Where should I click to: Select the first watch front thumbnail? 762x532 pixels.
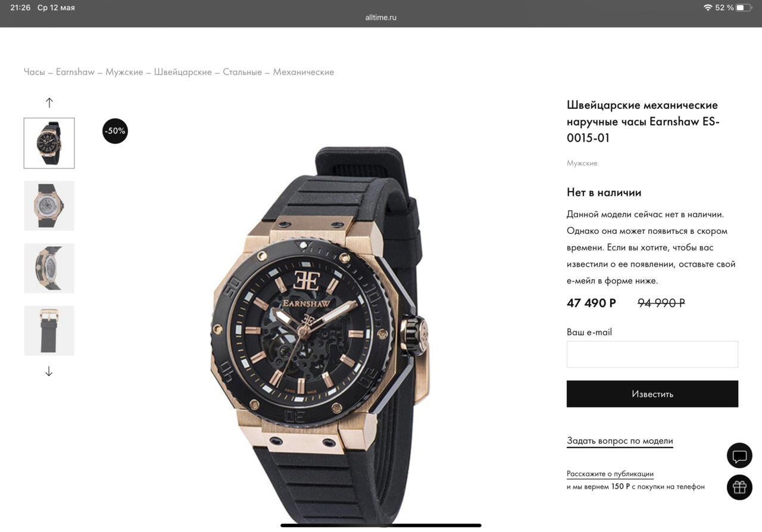pos(49,143)
